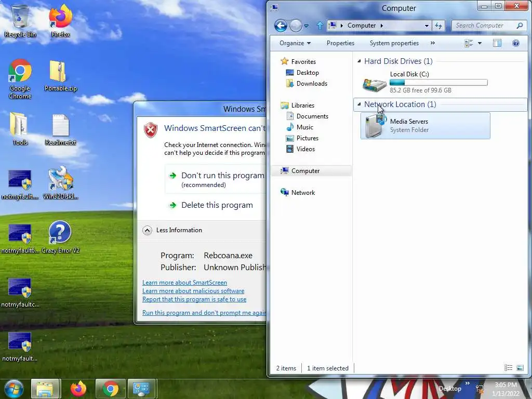The image size is (532, 399).
Task: Open Pictures library in sidebar
Action: [302, 138]
